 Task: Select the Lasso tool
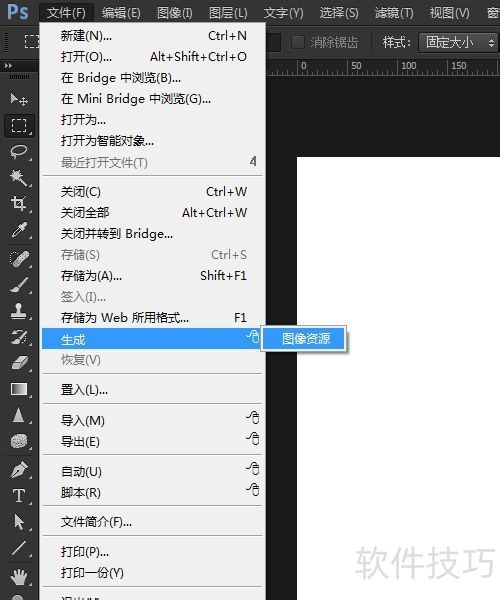19,152
